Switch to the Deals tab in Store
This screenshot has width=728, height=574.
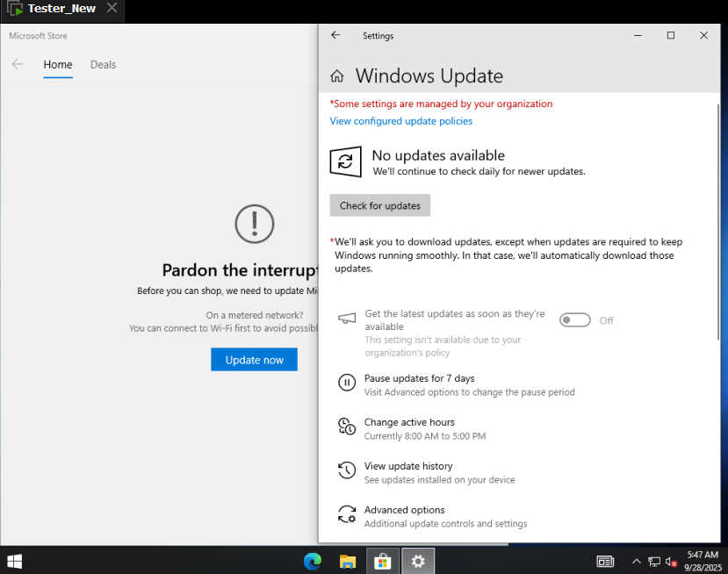point(103,64)
